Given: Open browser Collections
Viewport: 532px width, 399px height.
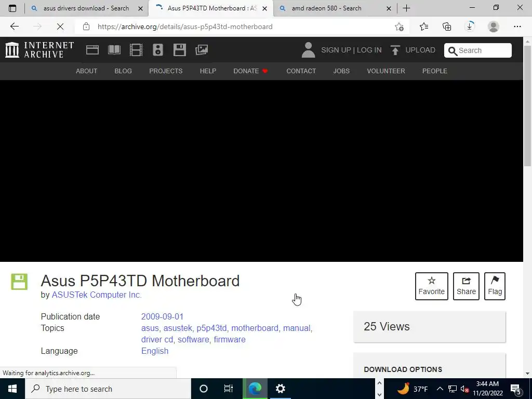Looking at the screenshot, I should (447, 26).
